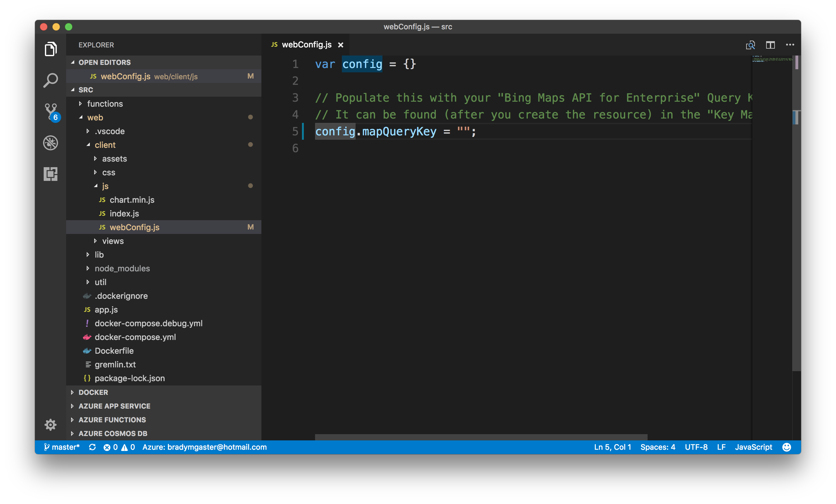Screen dimensions: 836x504
Task: Click the split editor icon
Action: [x=770, y=45]
